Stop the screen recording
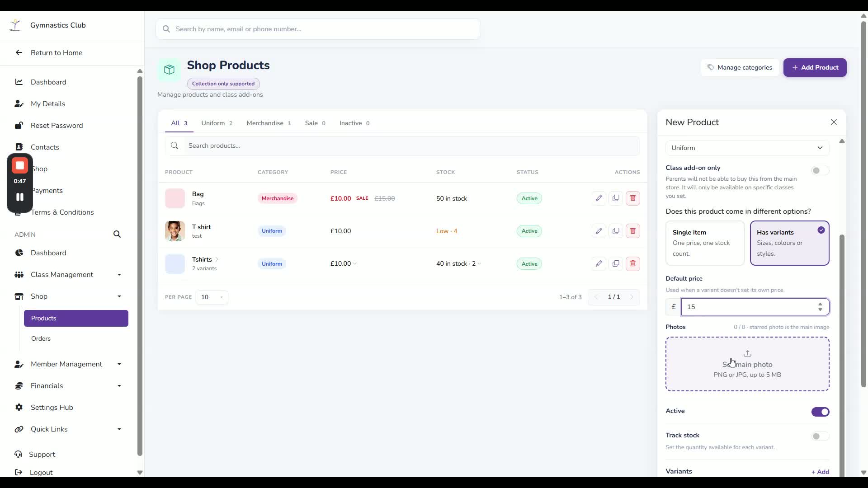868x488 pixels. [x=20, y=166]
